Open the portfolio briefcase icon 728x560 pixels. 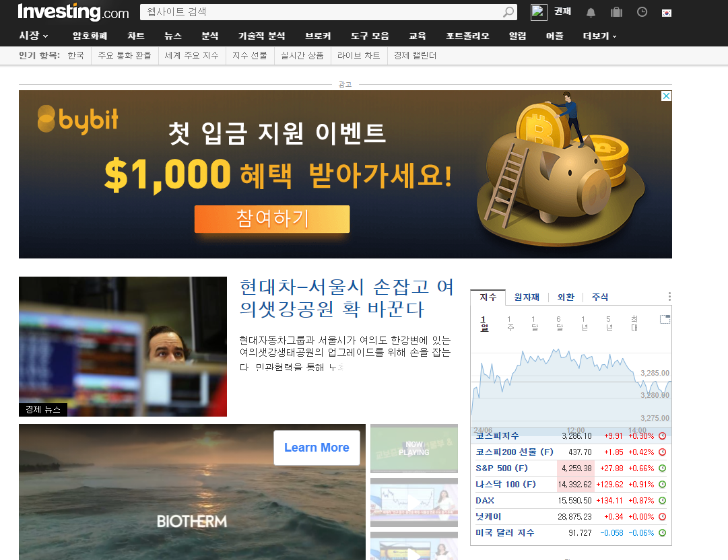[x=616, y=12]
